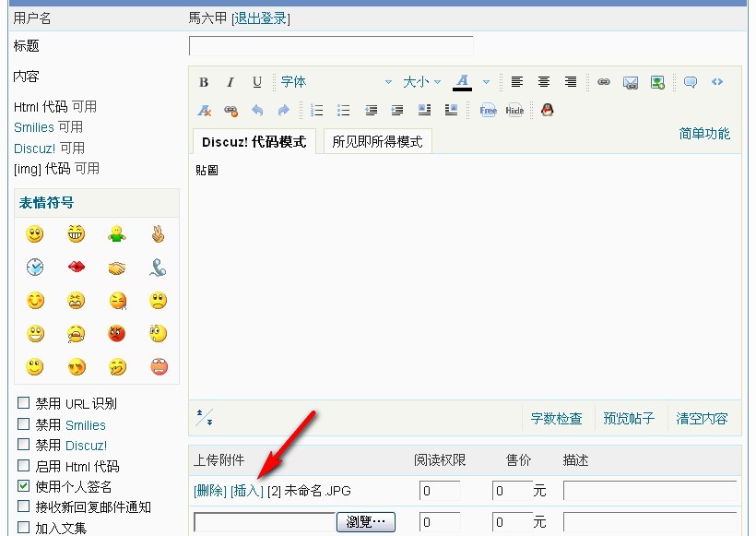The width and height of the screenshot is (756, 536).
Task: Click the font color A swatch
Action: click(463, 82)
